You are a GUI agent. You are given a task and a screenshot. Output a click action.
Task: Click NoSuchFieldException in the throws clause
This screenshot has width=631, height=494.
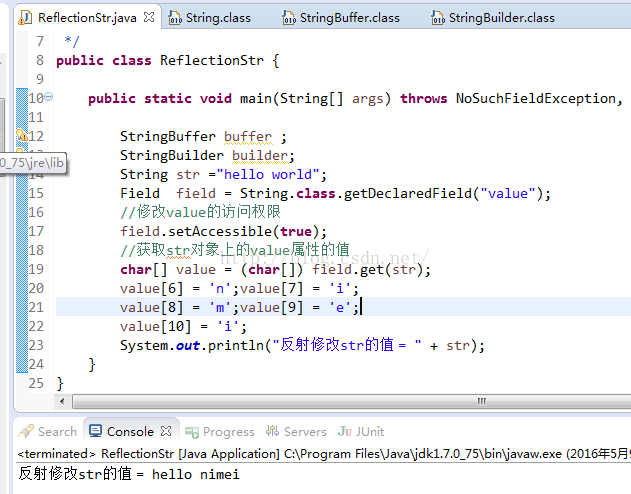536,98
